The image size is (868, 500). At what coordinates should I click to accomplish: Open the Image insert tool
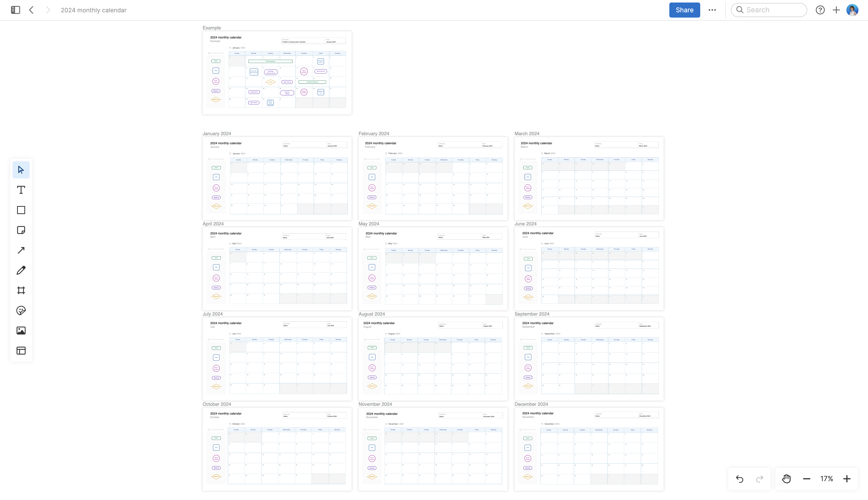coord(21,330)
